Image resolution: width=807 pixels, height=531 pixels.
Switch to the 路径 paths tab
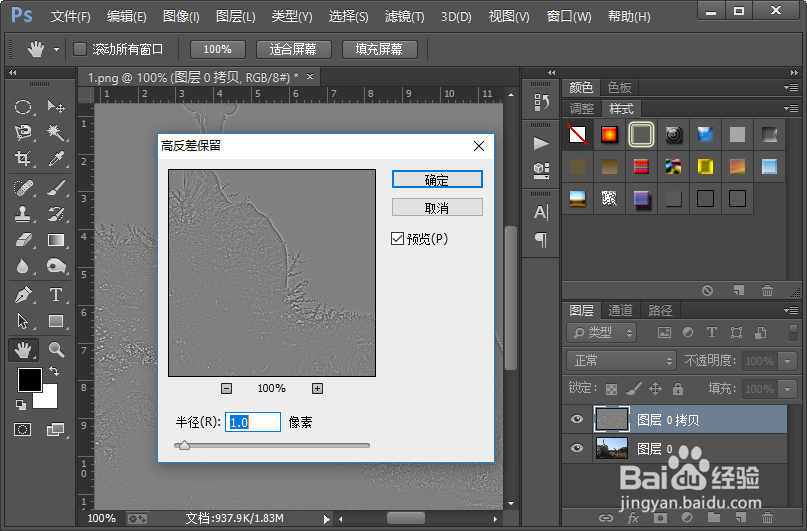[660, 310]
